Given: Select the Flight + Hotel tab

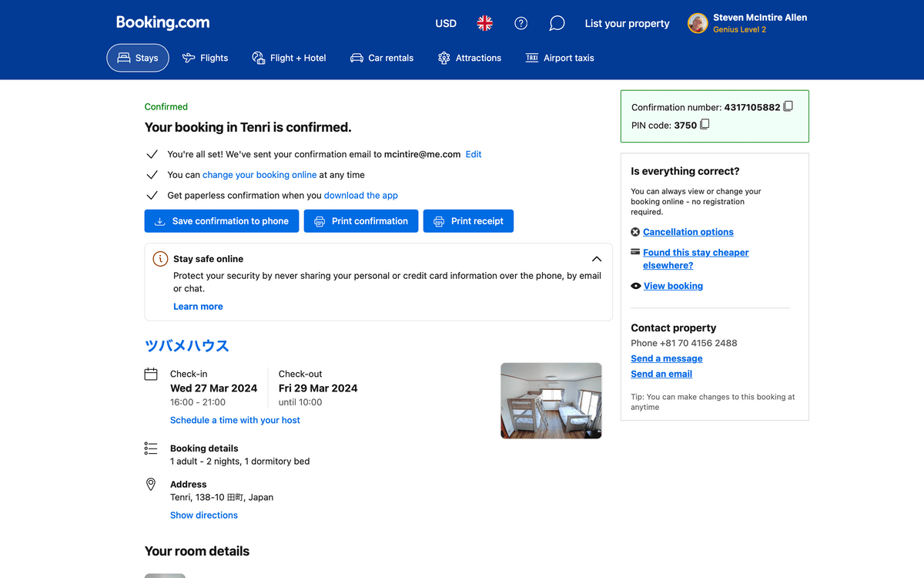Looking at the screenshot, I should tap(289, 58).
